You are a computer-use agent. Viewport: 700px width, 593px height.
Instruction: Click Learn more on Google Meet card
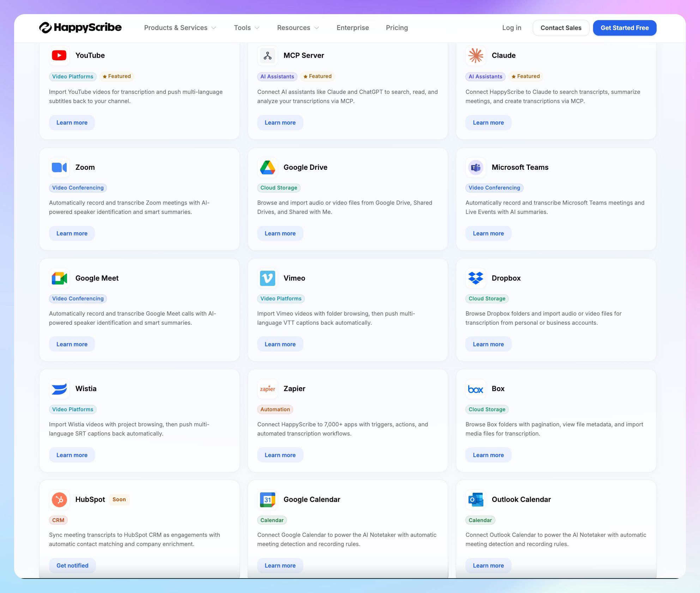72,344
